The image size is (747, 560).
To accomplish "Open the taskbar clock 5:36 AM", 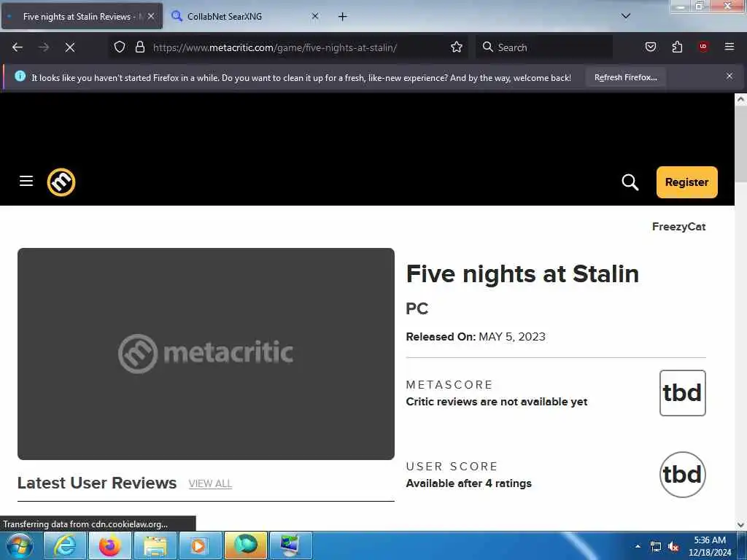I will click(x=709, y=546).
